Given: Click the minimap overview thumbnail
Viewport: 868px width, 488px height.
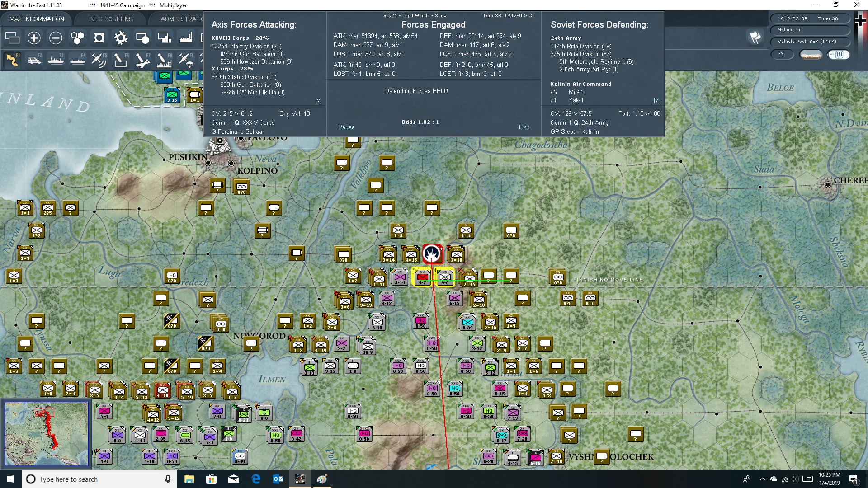Looking at the screenshot, I should coord(46,434).
